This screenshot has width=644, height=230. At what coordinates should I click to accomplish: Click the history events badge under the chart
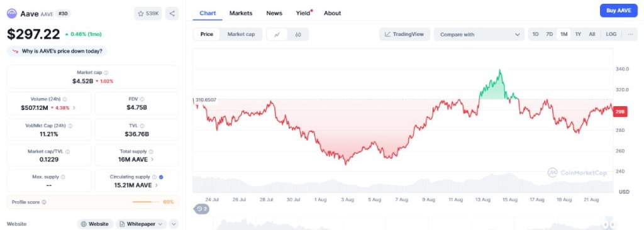click(x=202, y=209)
